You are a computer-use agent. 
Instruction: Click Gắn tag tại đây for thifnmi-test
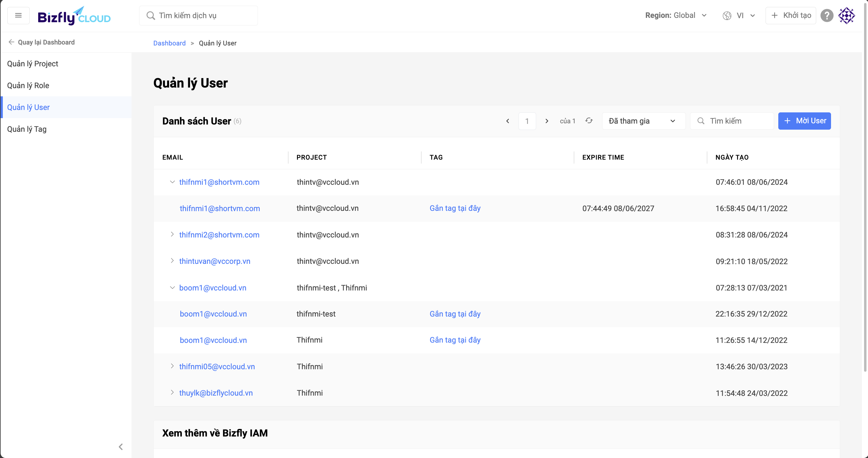point(455,314)
